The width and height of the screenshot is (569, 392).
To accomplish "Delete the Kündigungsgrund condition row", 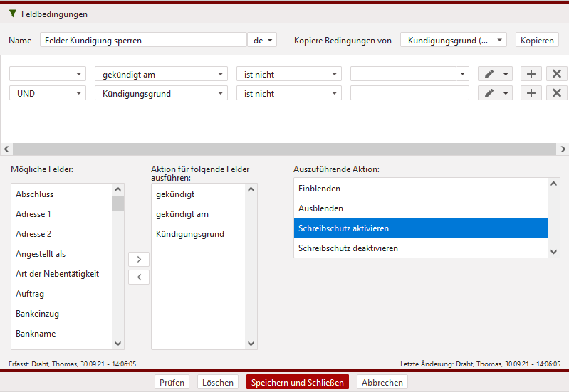I will pyautogui.click(x=556, y=93).
